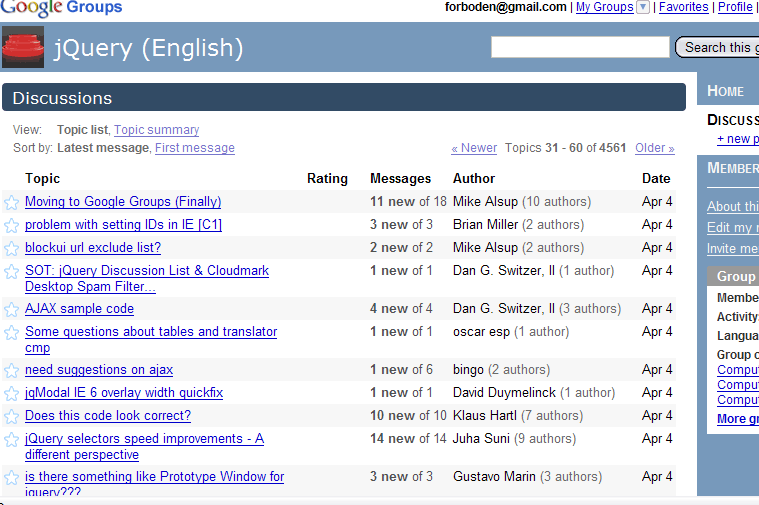Click the 'Search this group' button

pos(717,47)
